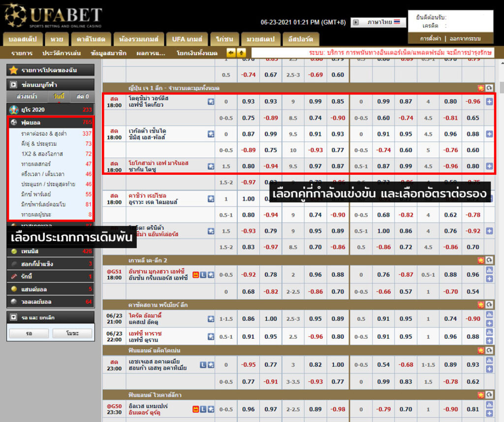Expand more bets for Yokohama F Marinos match
The height and width of the screenshot is (422, 504).
(489, 166)
